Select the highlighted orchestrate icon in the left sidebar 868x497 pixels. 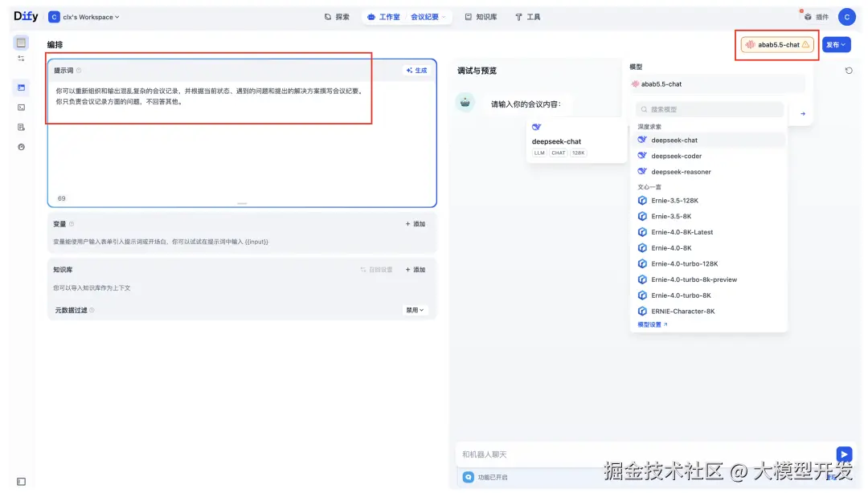pos(21,88)
